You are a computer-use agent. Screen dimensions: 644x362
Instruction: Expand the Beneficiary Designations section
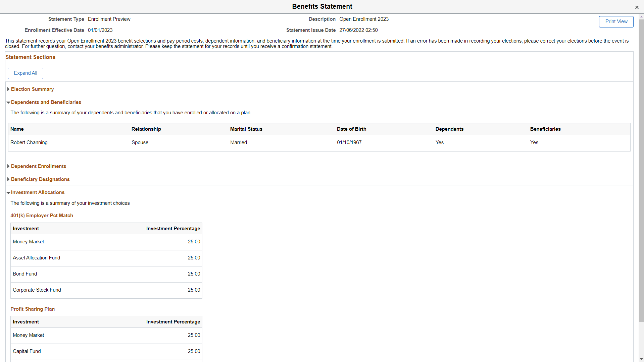point(40,179)
